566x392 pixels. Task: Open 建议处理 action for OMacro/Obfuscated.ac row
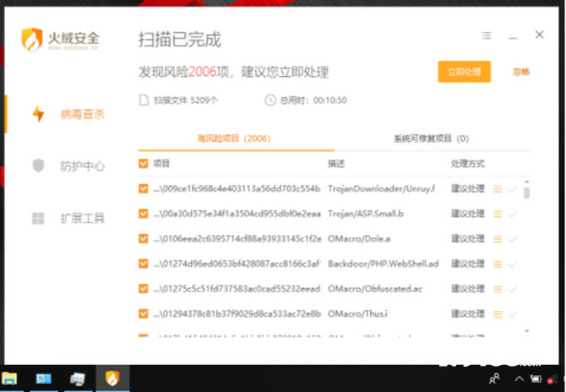click(468, 288)
